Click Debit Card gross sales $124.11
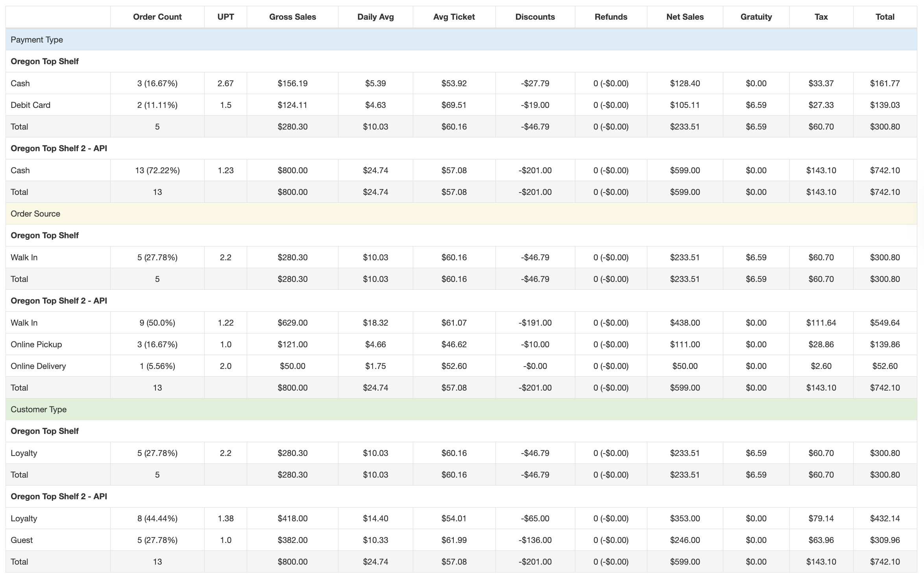The height and width of the screenshot is (578, 924). click(292, 105)
